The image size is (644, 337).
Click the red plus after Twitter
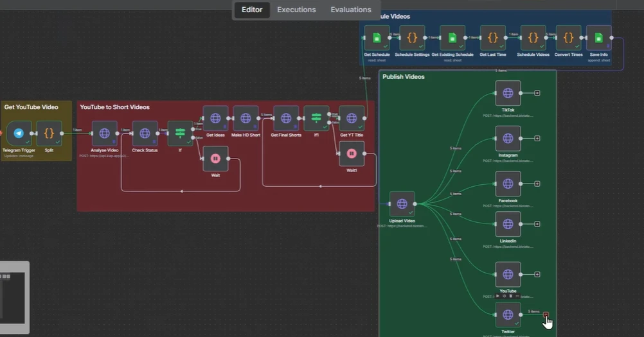click(546, 315)
